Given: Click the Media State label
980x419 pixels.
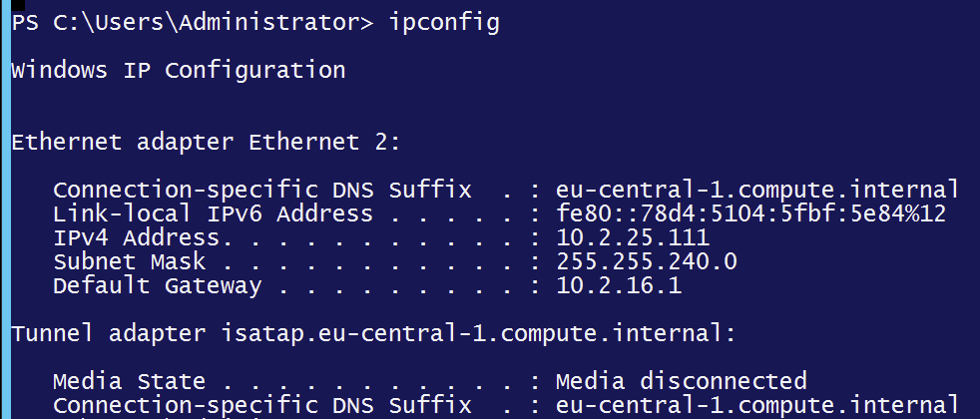Looking at the screenshot, I should tap(129, 381).
